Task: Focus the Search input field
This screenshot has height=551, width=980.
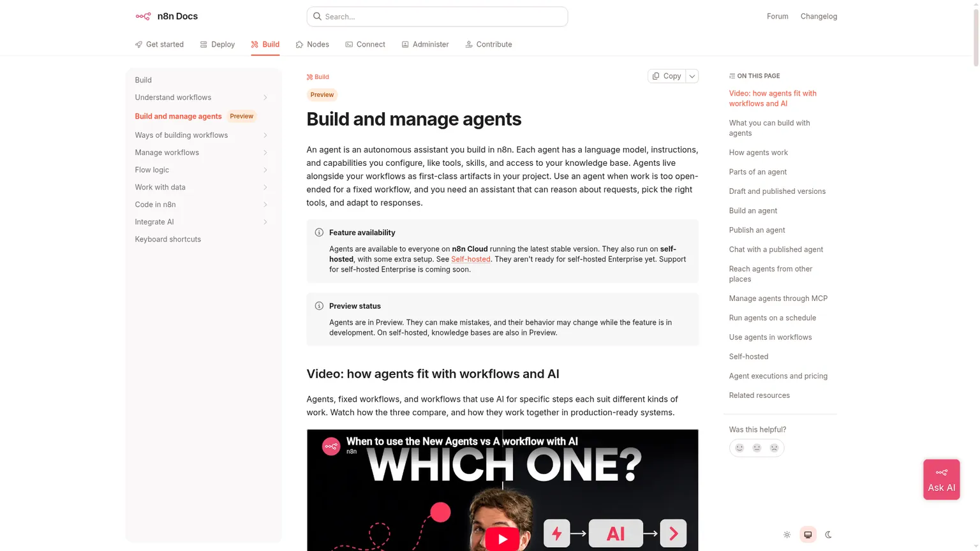Action: click(437, 17)
